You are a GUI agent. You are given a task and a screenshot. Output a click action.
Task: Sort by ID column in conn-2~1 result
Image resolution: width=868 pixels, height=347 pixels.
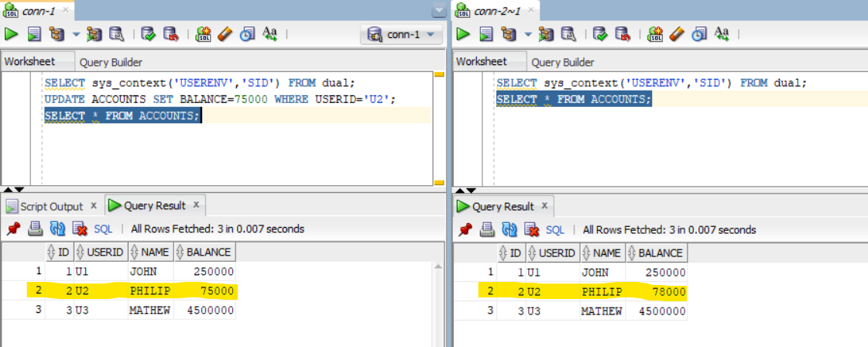(511, 253)
